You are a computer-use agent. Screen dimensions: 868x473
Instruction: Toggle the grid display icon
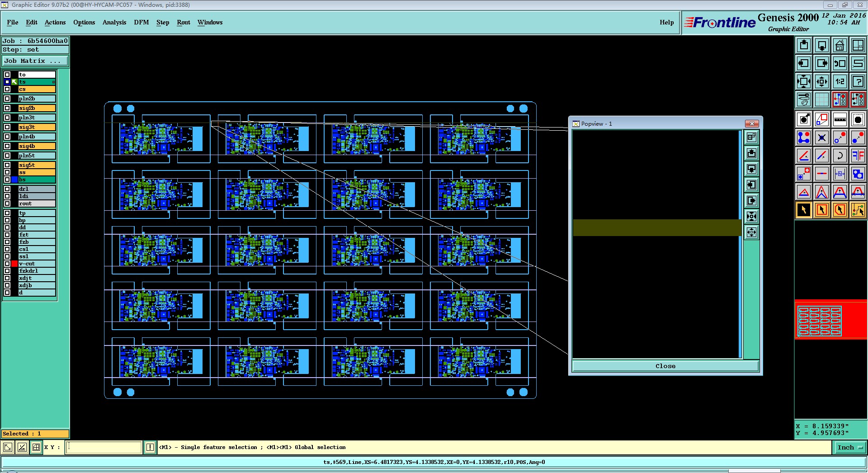822,99
